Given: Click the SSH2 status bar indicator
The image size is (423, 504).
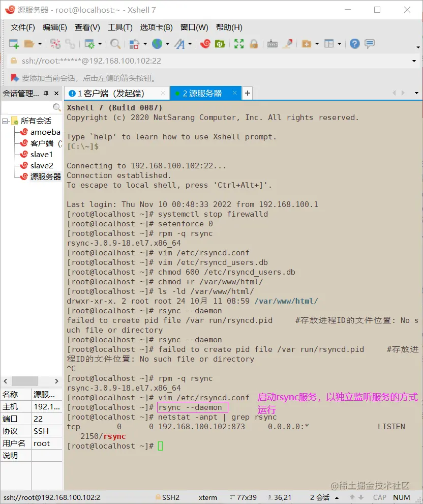Looking at the screenshot, I should pyautogui.click(x=167, y=497).
